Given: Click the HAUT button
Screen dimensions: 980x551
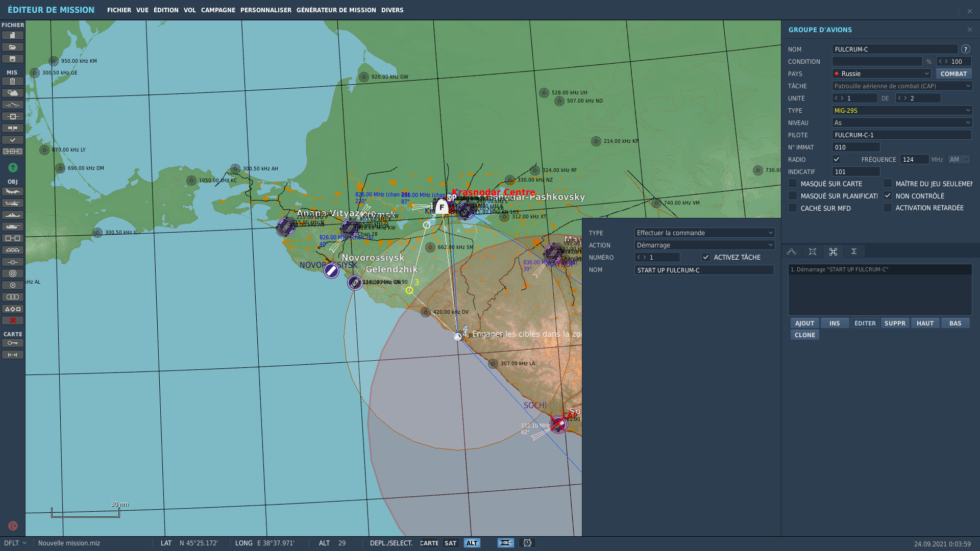Looking at the screenshot, I should [925, 323].
